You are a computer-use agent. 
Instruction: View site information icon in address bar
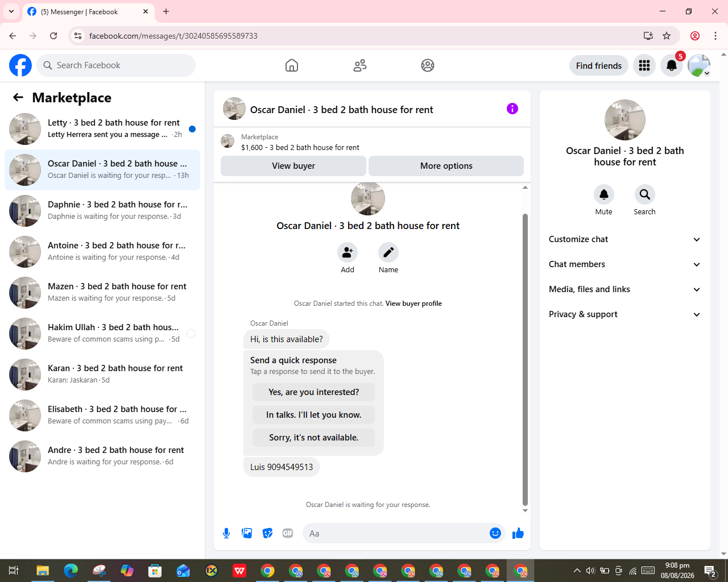78,36
